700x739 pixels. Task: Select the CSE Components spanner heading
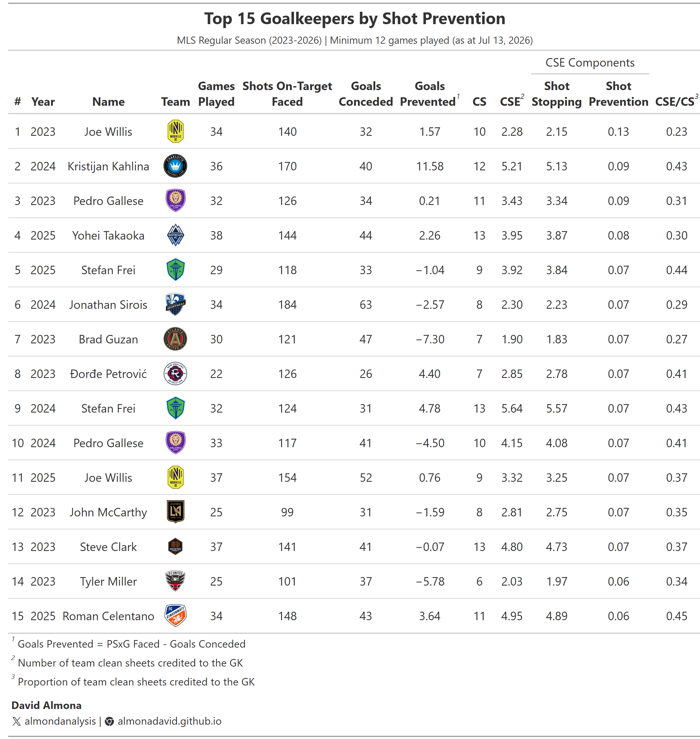[590, 62]
